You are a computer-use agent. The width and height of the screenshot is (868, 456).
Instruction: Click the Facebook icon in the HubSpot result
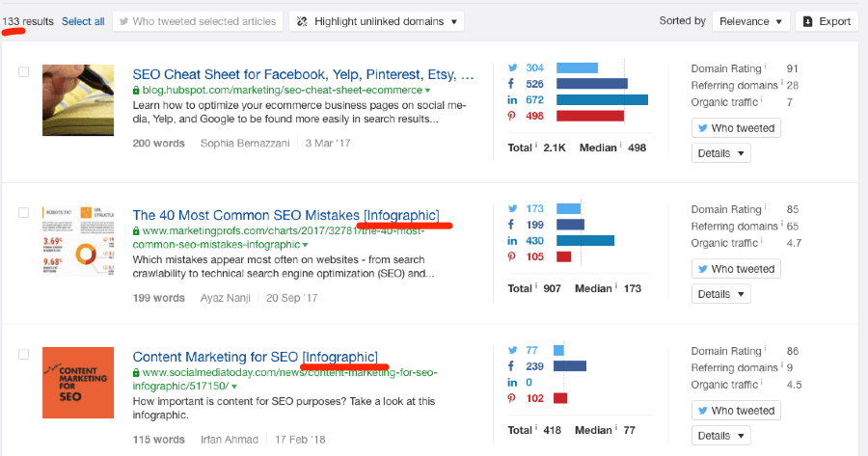coord(511,84)
